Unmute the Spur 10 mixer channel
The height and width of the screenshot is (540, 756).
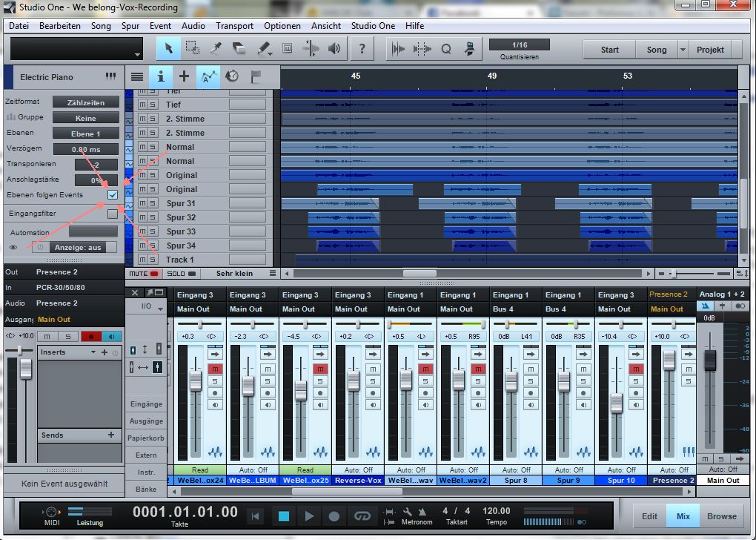point(637,369)
